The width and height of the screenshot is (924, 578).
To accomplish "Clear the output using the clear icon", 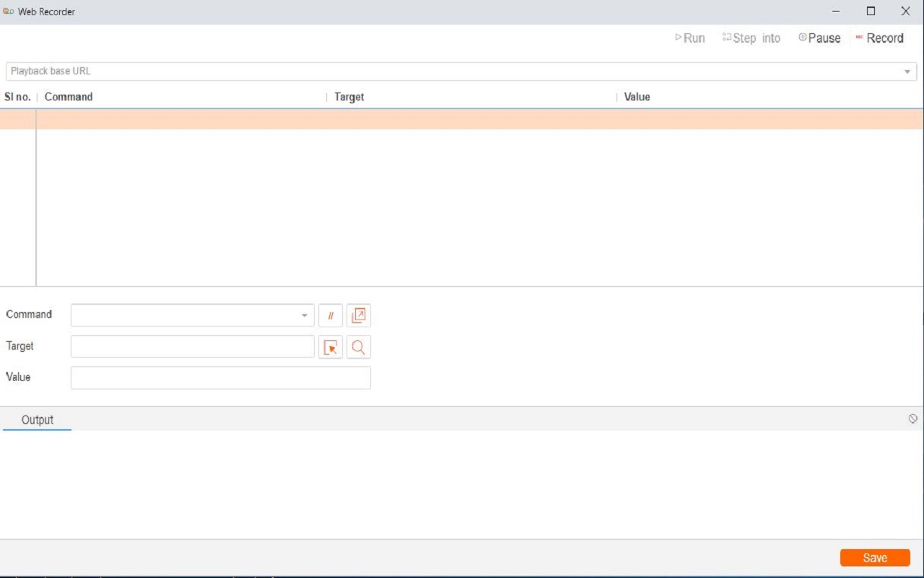I will (913, 419).
